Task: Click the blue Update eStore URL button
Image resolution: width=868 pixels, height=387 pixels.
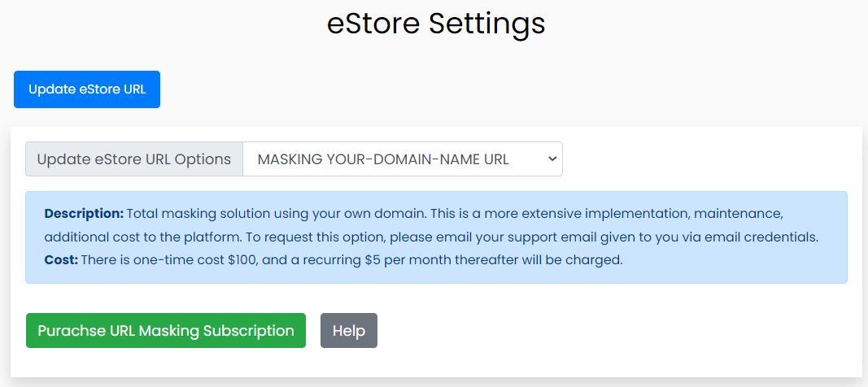Action: (87, 89)
